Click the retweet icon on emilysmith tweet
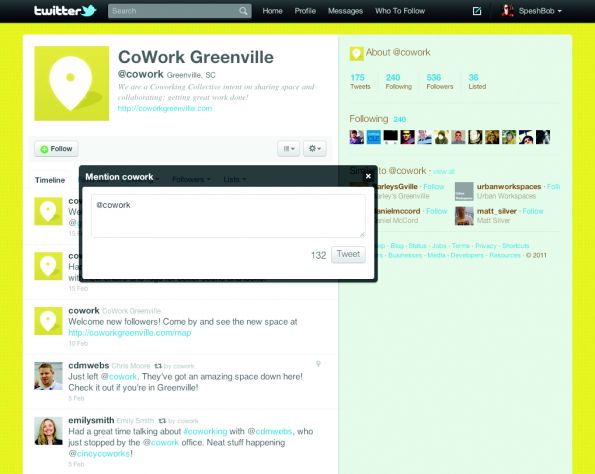The image size is (595, 474). pos(162,421)
